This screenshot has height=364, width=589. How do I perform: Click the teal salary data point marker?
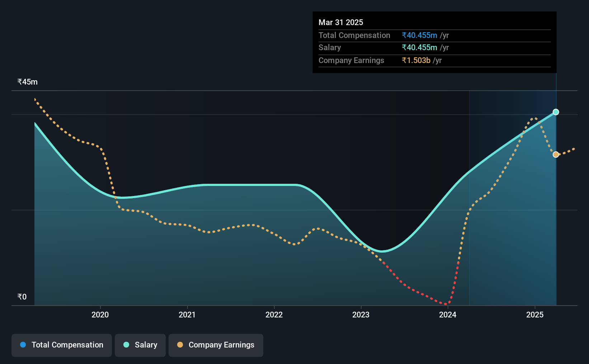pos(556,112)
